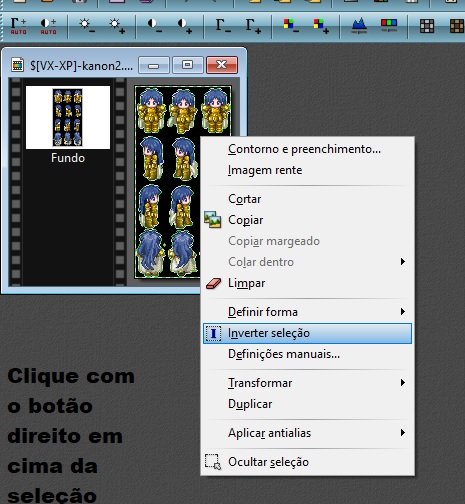This screenshot has height=504, width=465.
Task: Expand the Transformar submenu arrow
Action: coord(403,383)
